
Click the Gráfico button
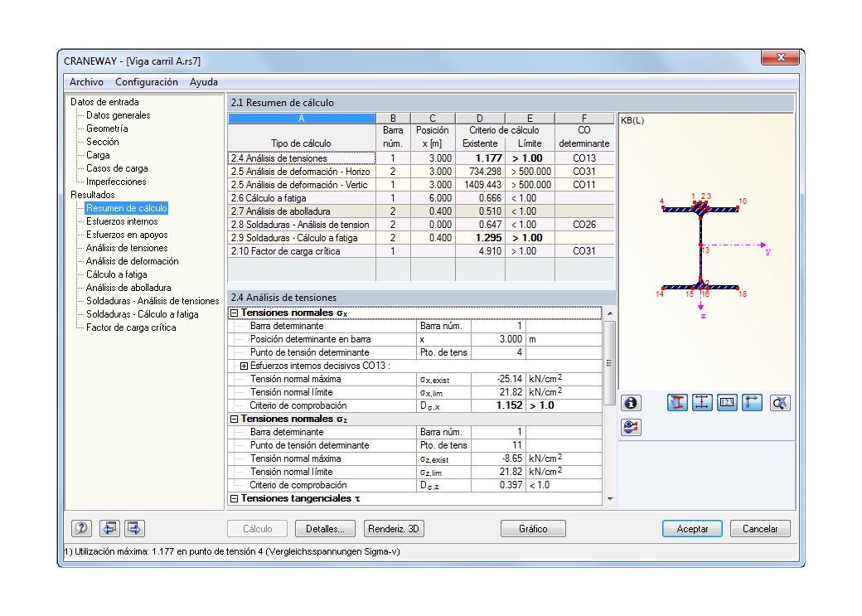(x=533, y=529)
